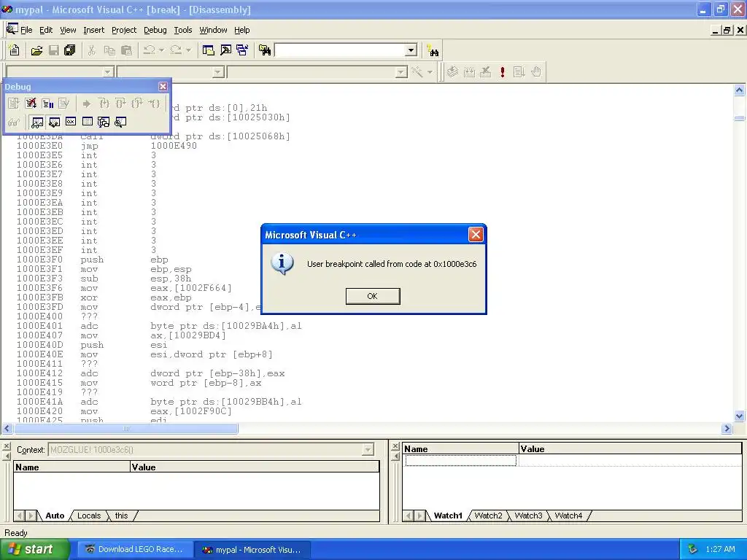The image size is (747, 560).
Task: Toggle the Watch window button in Debug toolbar
Action: [37, 122]
